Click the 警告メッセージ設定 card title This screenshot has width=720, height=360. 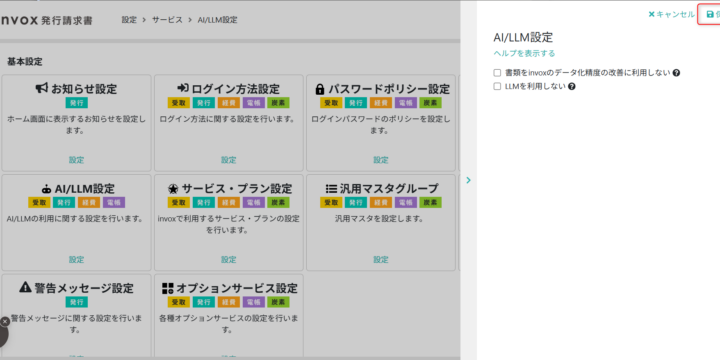[84, 288]
